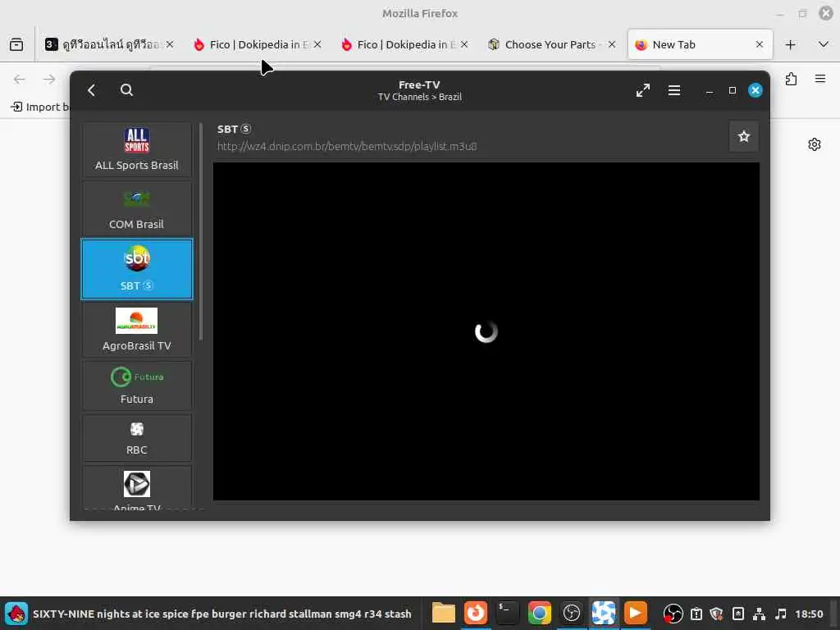
Task: Click the 18:50 clock
Action: pos(809,614)
